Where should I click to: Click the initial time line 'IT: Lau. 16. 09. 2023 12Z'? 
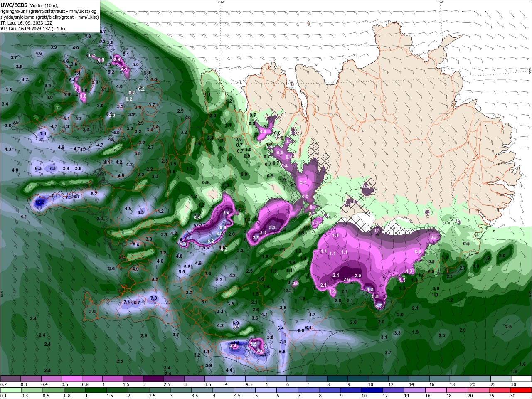(x=26, y=23)
